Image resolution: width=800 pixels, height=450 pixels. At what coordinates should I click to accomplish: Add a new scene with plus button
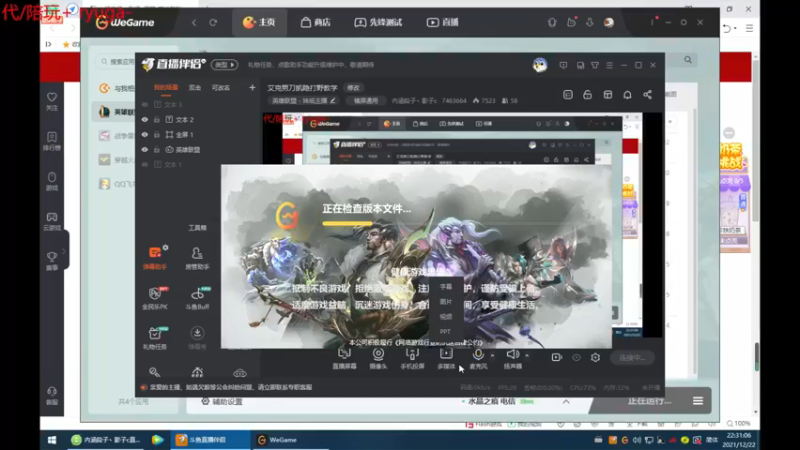pos(252,88)
